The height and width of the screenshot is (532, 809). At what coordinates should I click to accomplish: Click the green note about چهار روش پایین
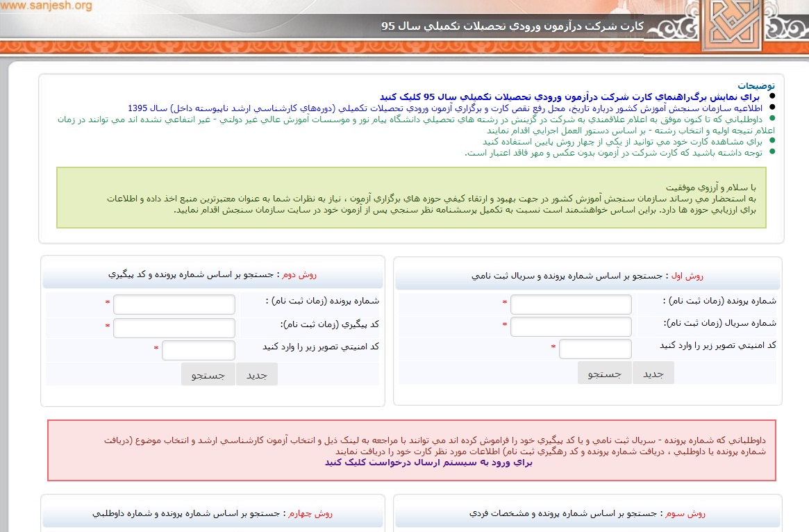click(622, 142)
